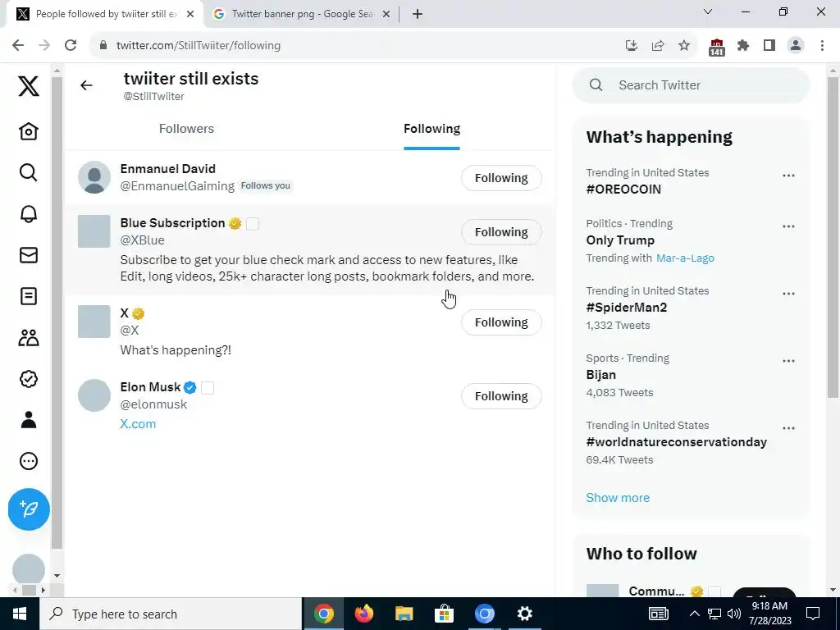Click the X logo home icon

click(29, 85)
